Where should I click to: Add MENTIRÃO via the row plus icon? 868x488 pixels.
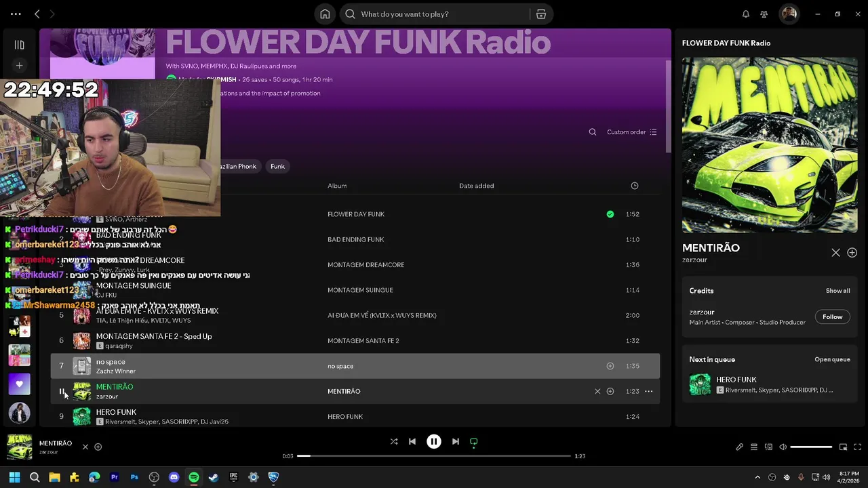pyautogui.click(x=610, y=391)
